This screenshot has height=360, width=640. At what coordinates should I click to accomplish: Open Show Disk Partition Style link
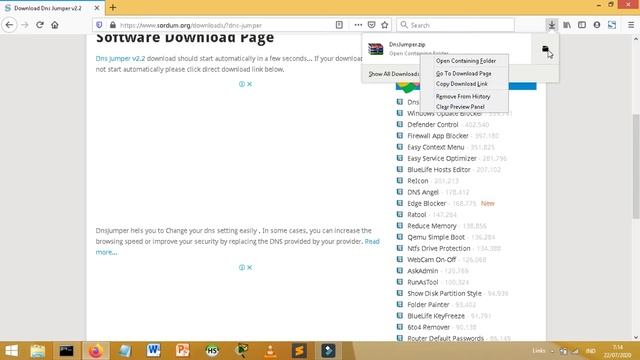click(444, 293)
